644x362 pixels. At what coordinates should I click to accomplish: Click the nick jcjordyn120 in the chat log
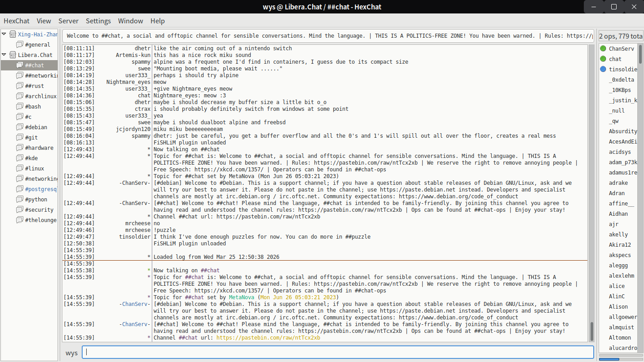(x=133, y=129)
